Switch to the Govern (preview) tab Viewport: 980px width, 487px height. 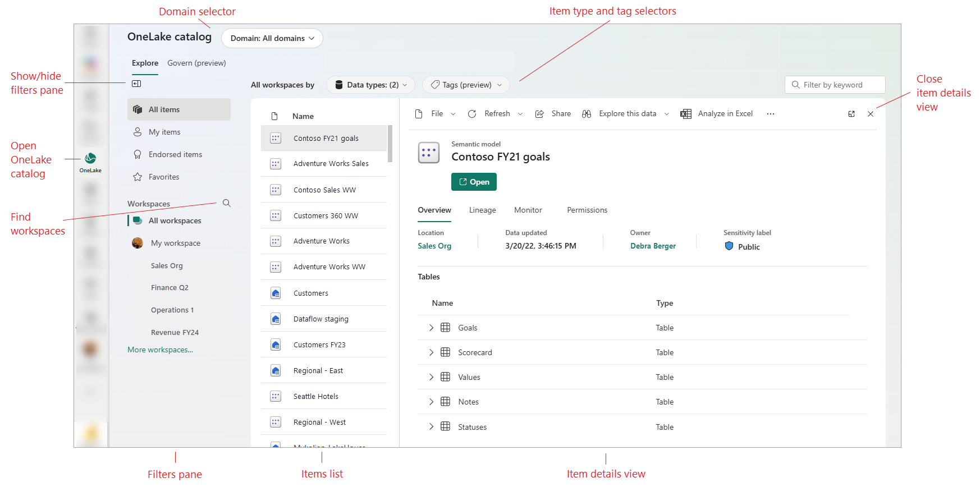(x=196, y=63)
